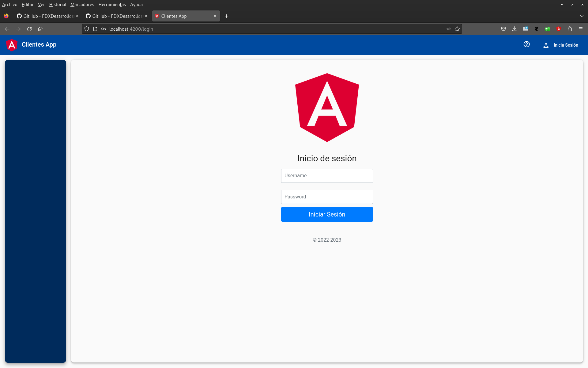Expand the list all tabs chevron

(x=582, y=16)
